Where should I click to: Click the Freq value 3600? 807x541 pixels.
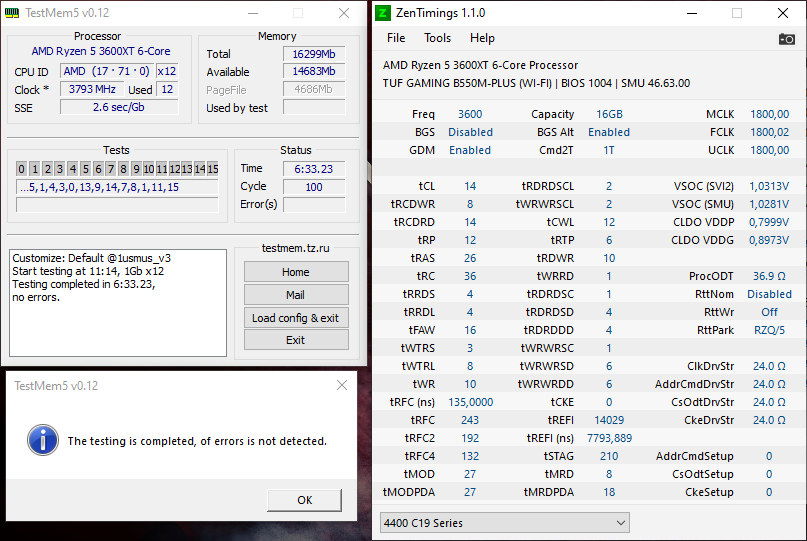coord(470,114)
